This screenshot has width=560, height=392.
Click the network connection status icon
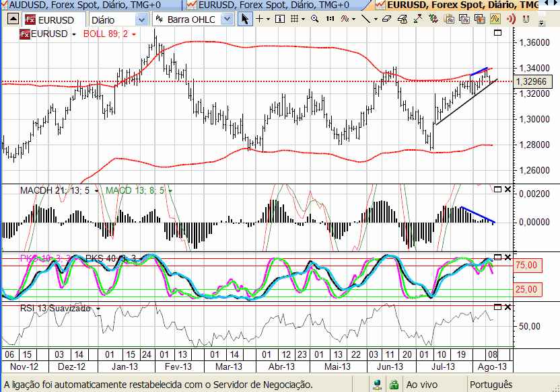click(376, 385)
